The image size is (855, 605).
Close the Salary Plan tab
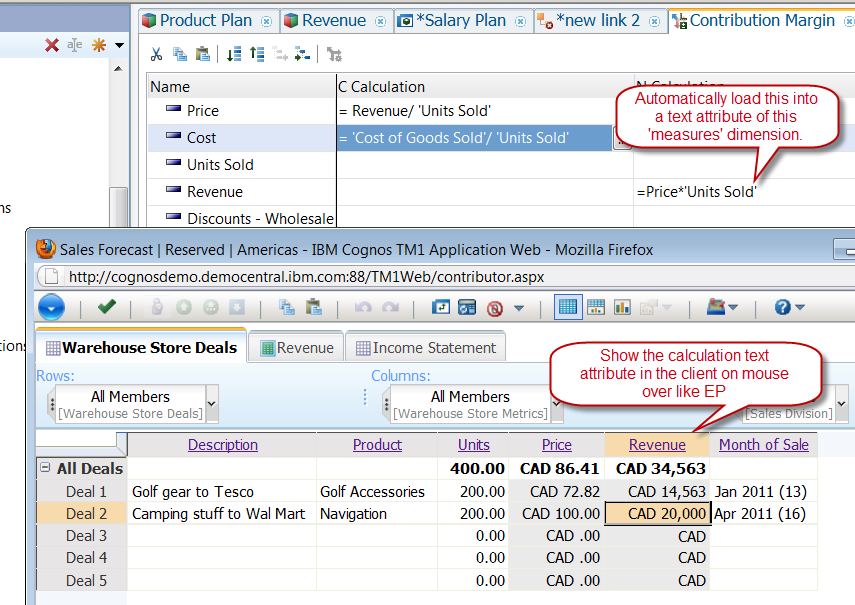tap(520, 21)
